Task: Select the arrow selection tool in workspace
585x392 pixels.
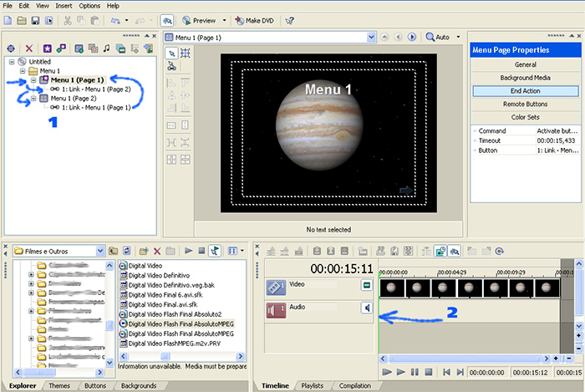Action: [x=171, y=53]
